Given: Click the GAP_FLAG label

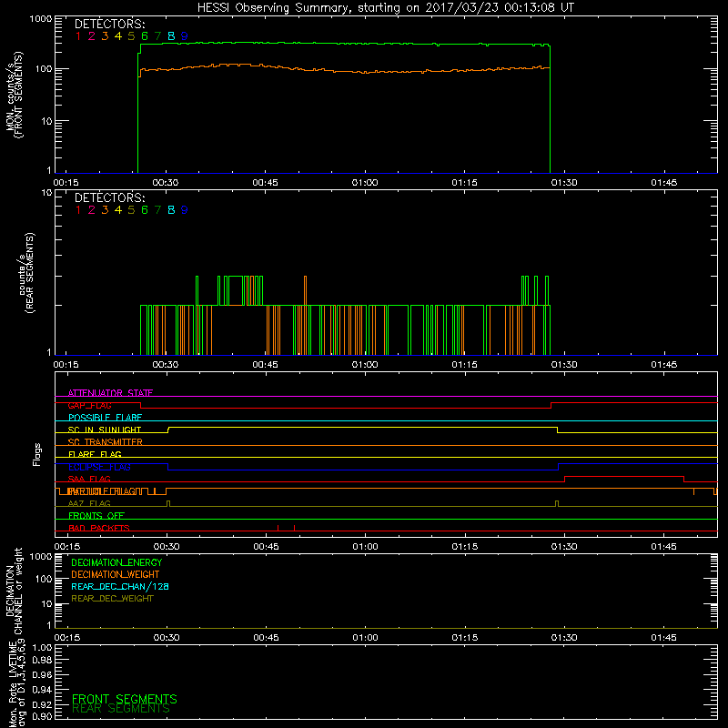Looking at the screenshot, I should (x=89, y=405).
